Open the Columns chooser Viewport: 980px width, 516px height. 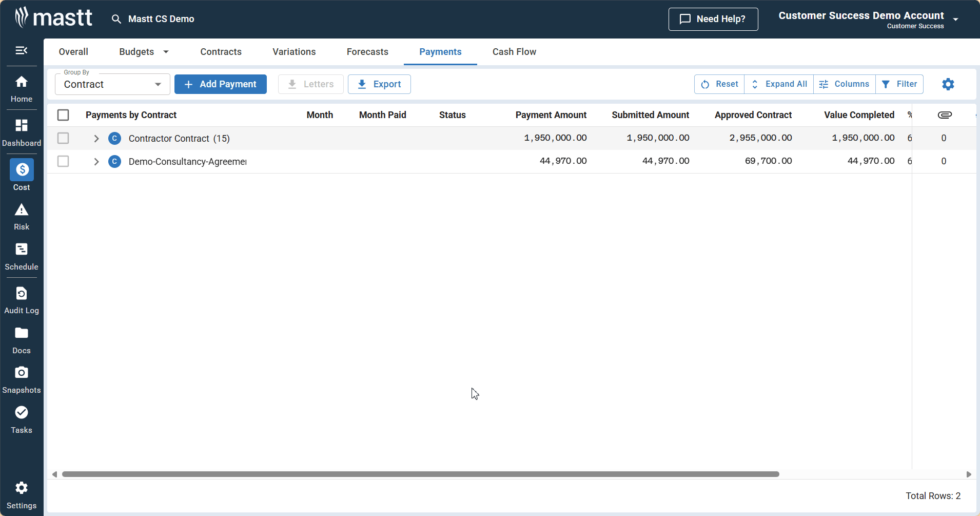[845, 84]
